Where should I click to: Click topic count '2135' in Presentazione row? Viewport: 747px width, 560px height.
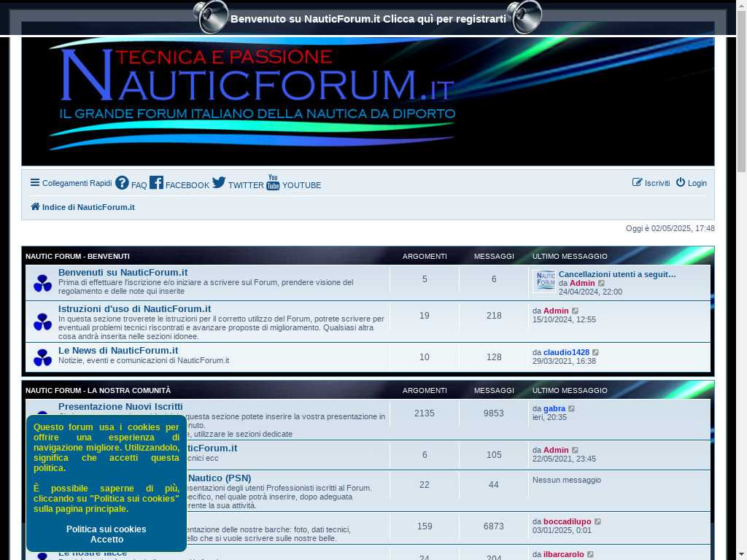(x=425, y=413)
